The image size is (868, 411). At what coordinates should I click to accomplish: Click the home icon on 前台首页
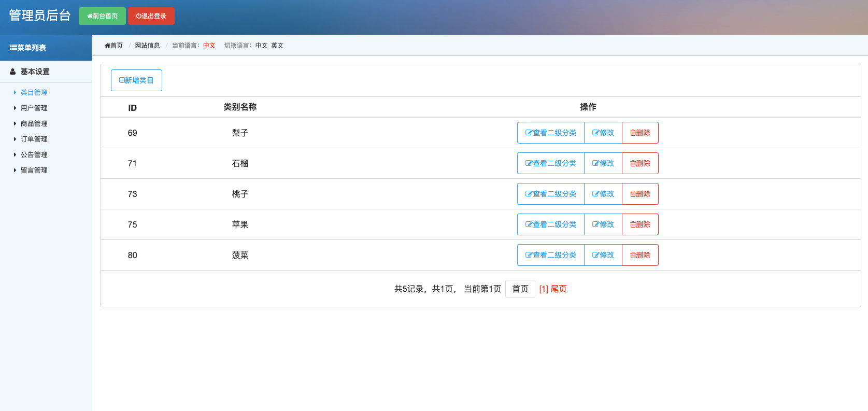point(90,16)
